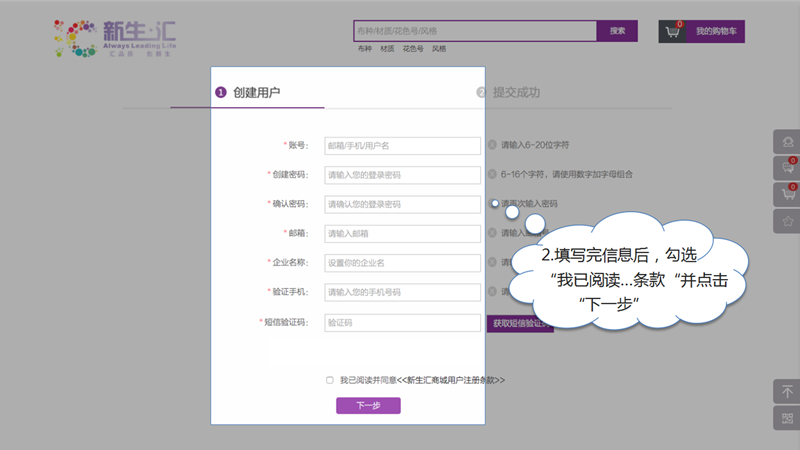This screenshot has height=450, width=800.
Task: Check the 我已阅读并同意 agreement checkbox
Action: (330, 380)
